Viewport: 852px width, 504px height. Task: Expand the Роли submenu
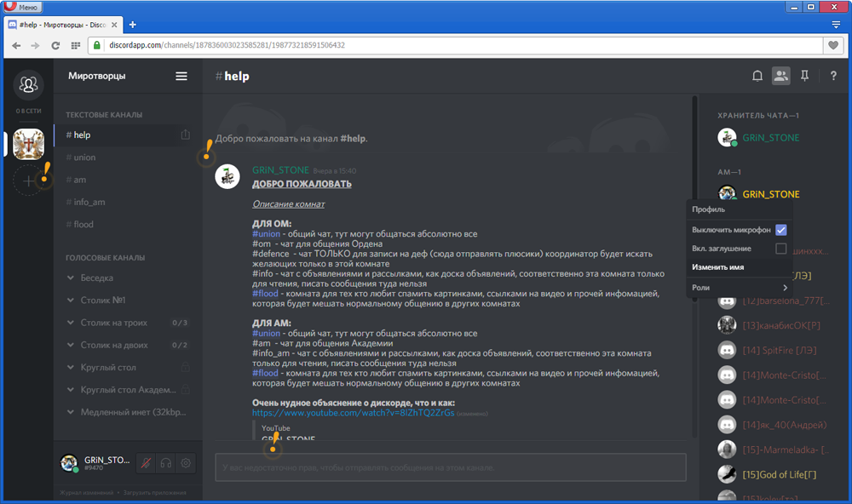[x=739, y=287]
